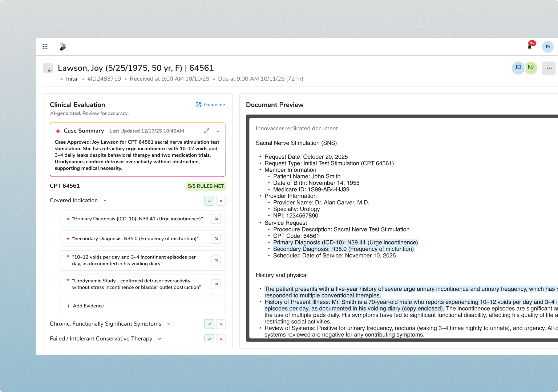This screenshot has height=392, width=558.
Task: Click Provider Name: Dr. Alan Carver line
Action: [321, 203]
